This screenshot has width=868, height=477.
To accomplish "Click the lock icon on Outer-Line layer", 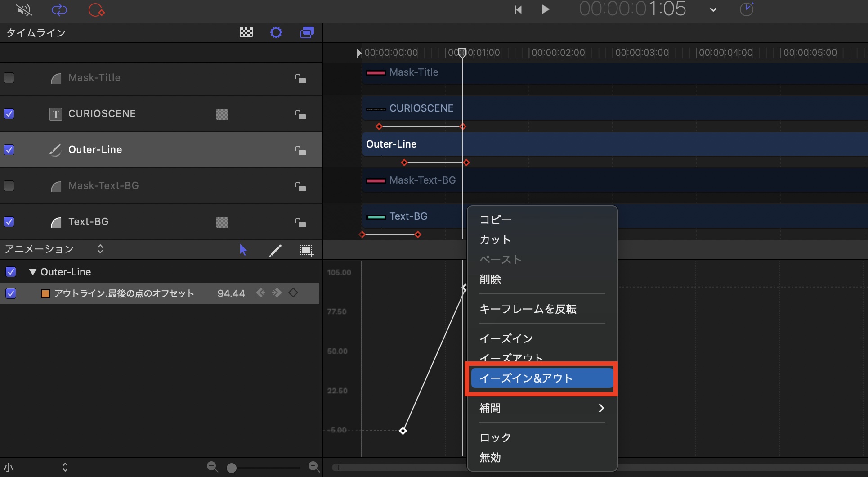I will pyautogui.click(x=300, y=150).
